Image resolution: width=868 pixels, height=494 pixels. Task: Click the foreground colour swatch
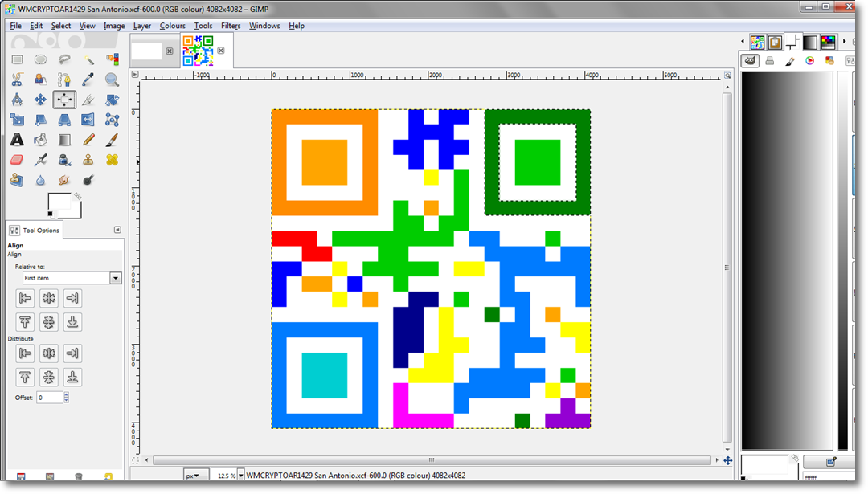point(59,202)
